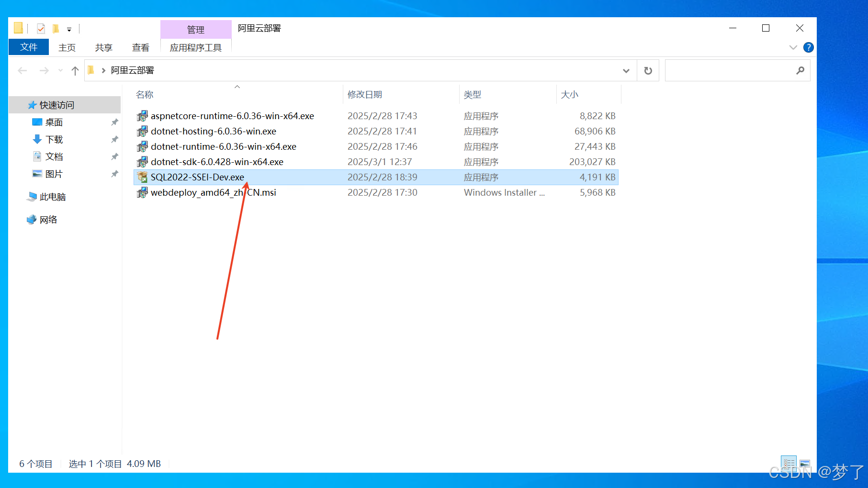The width and height of the screenshot is (868, 488).
Task: Click the 阿里云部署 breadcrumb in address bar
Action: point(133,70)
